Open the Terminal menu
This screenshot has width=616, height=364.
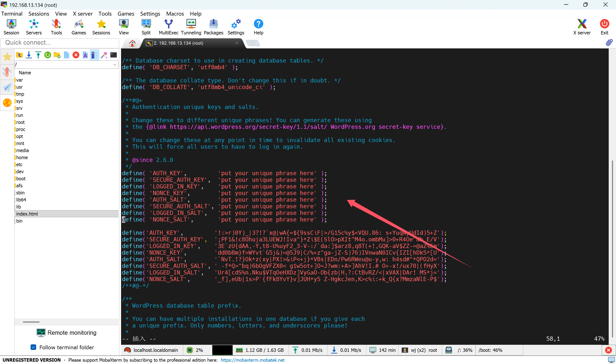pos(12,14)
